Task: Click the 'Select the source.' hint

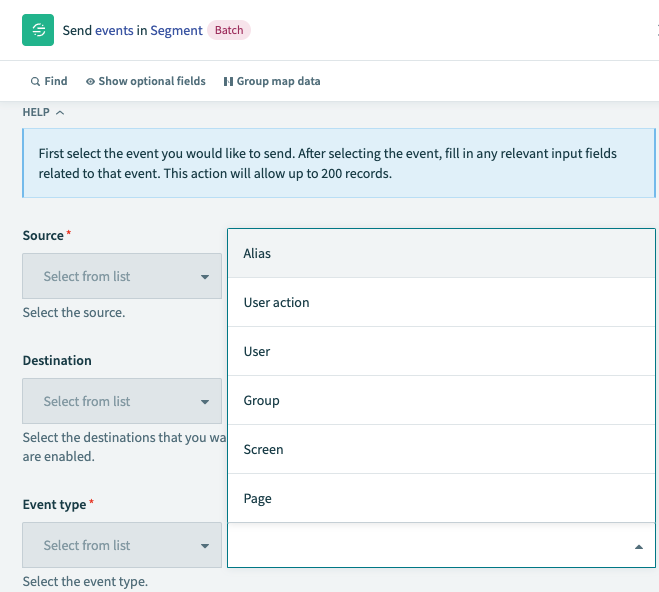Action: click(74, 313)
